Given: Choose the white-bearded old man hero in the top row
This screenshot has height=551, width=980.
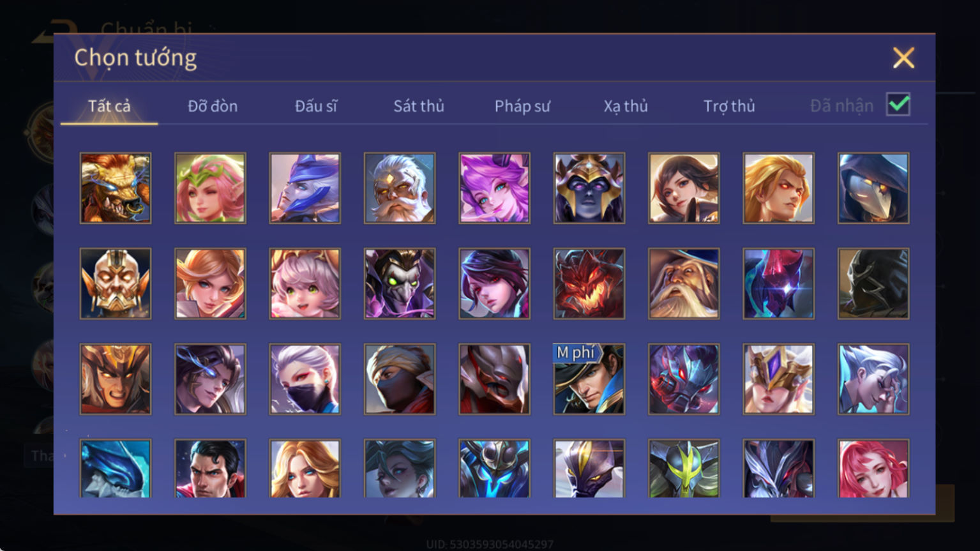Looking at the screenshot, I should (400, 188).
